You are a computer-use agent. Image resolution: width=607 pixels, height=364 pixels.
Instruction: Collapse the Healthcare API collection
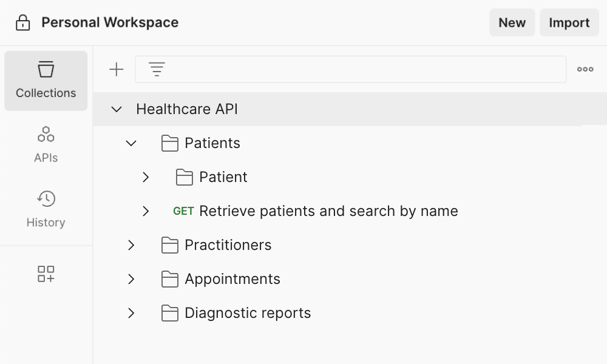coord(117,109)
